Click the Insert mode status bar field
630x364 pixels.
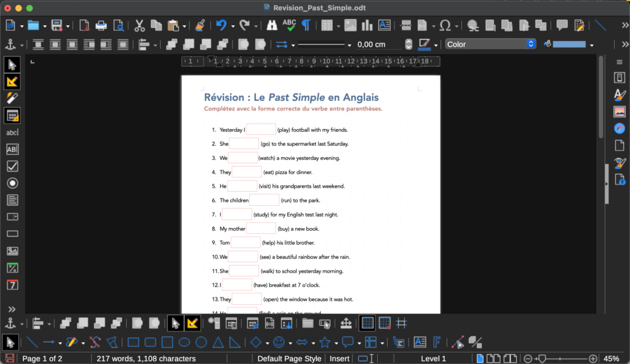[x=339, y=358]
